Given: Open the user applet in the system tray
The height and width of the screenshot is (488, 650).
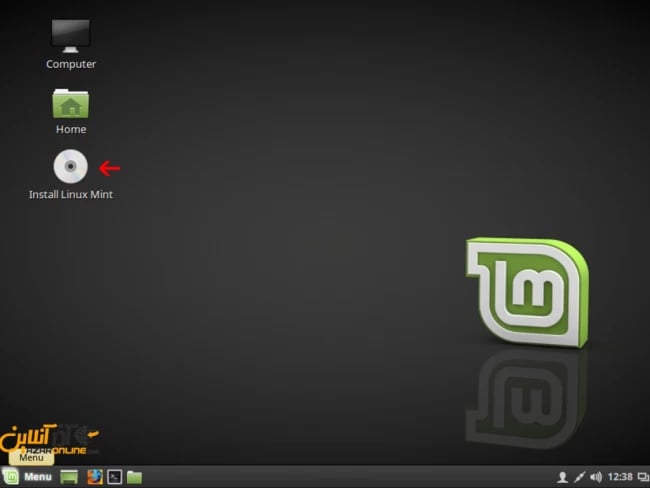Looking at the screenshot, I should [563, 477].
